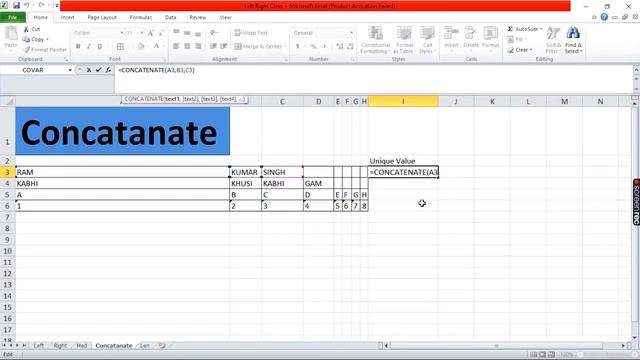Screen dimensions: 640x360
Task: Click the Wrap Text button
Action: click(251, 33)
